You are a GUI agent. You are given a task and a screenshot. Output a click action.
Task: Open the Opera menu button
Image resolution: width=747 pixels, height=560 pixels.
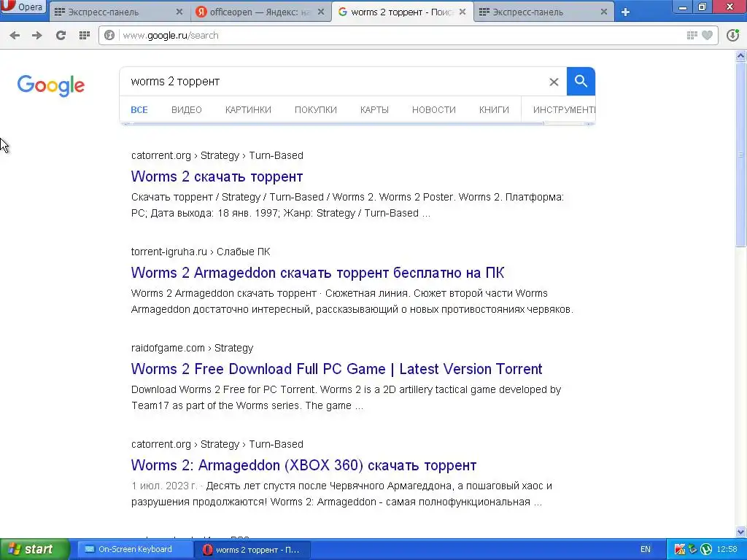click(23, 7)
